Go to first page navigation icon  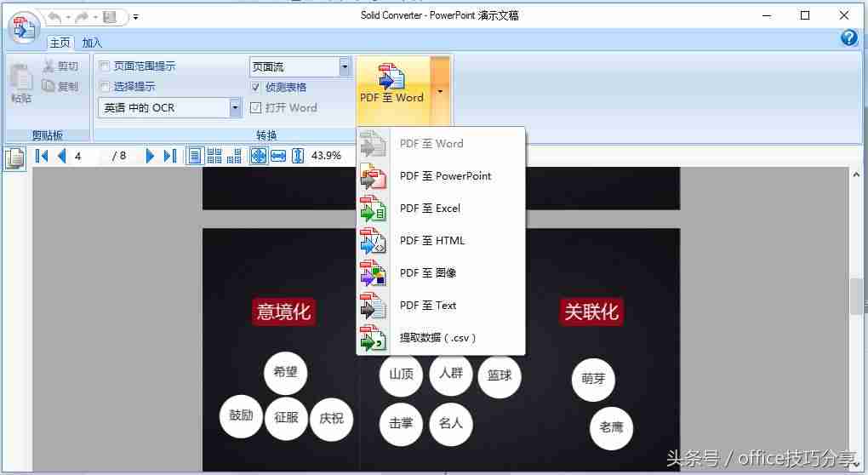pos(42,156)
